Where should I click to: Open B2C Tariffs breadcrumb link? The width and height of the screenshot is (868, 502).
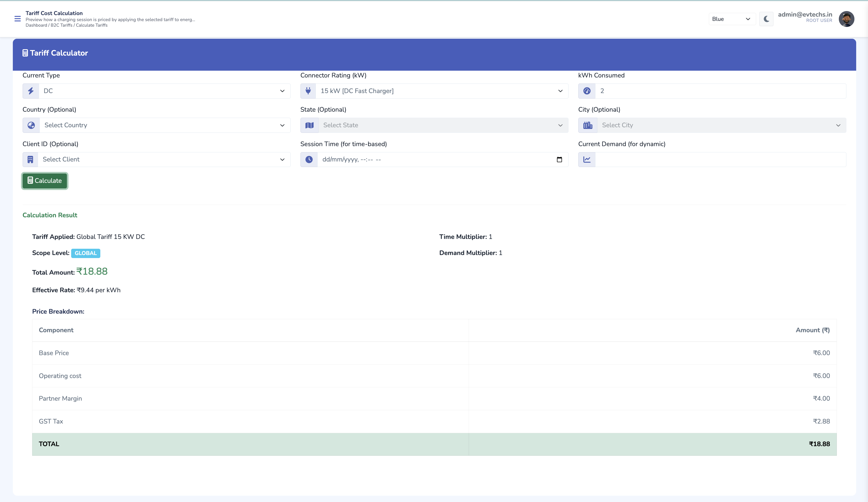coord(61,25)
